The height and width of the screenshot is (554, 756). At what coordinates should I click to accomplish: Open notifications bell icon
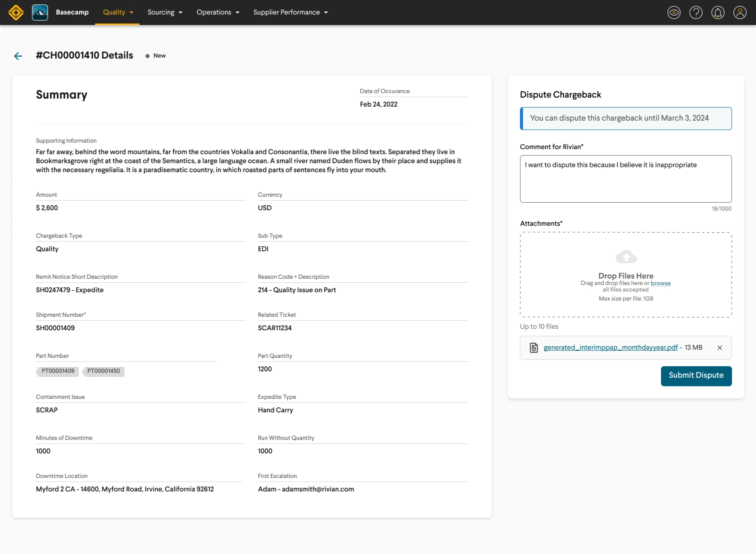pyautogui.click(x=718, y=13)
